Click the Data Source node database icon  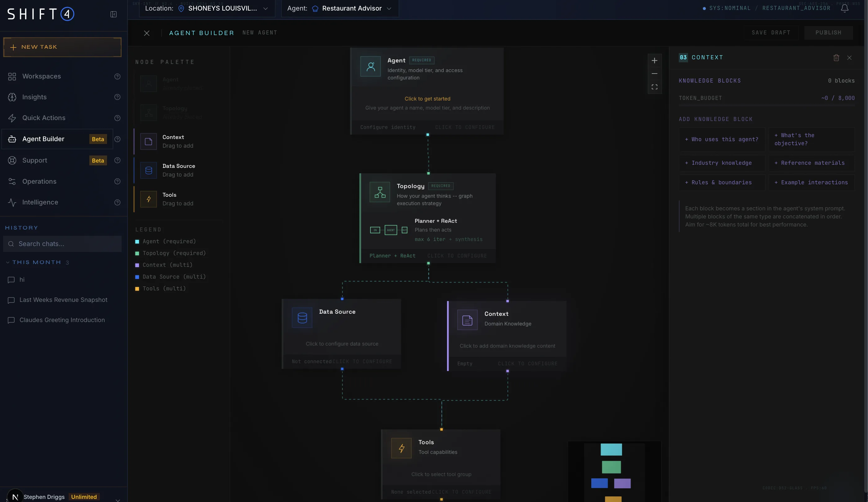click(302, 318)
